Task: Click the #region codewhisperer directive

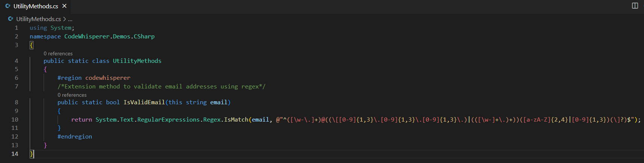Action: point(94,78)
